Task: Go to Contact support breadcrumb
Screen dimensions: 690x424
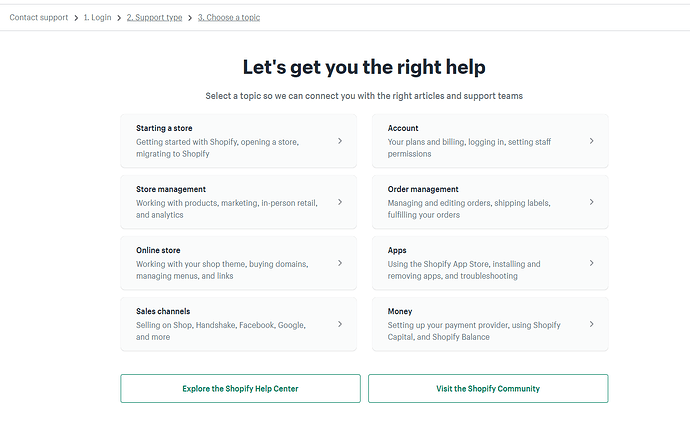Action: (x=38, y=18)
